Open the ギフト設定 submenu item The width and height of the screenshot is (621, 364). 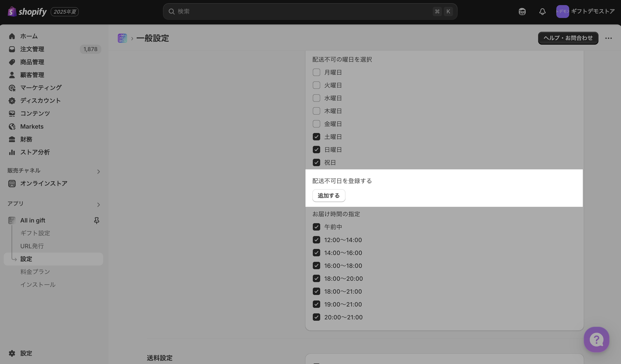pyautogui.click(x=35, y=233)
